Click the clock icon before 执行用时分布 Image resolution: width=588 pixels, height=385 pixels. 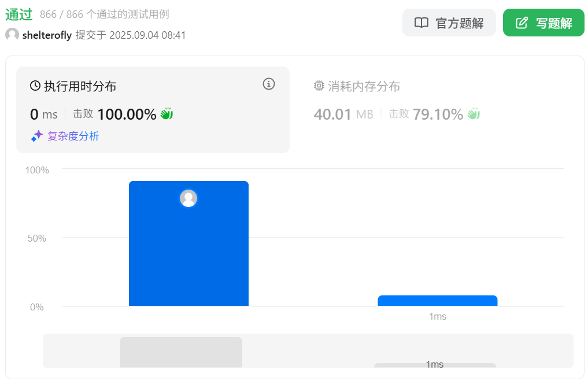35,86
